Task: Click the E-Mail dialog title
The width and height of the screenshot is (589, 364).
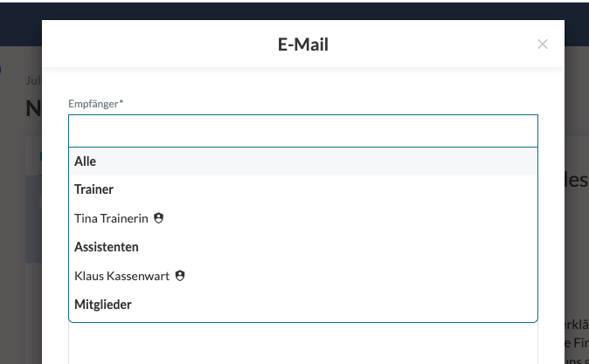Action: pos(303,45)
